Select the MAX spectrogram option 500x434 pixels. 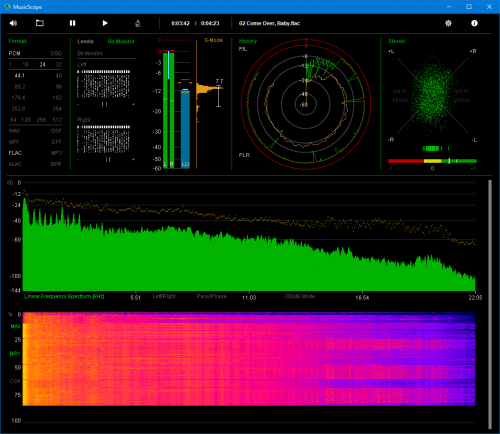(x=15, y=326)
